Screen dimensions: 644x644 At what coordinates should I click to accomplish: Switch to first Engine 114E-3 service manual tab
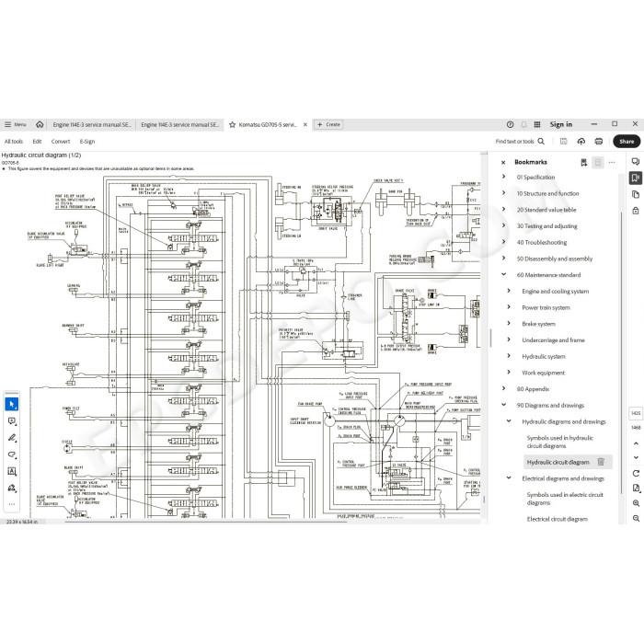(92, 124)
